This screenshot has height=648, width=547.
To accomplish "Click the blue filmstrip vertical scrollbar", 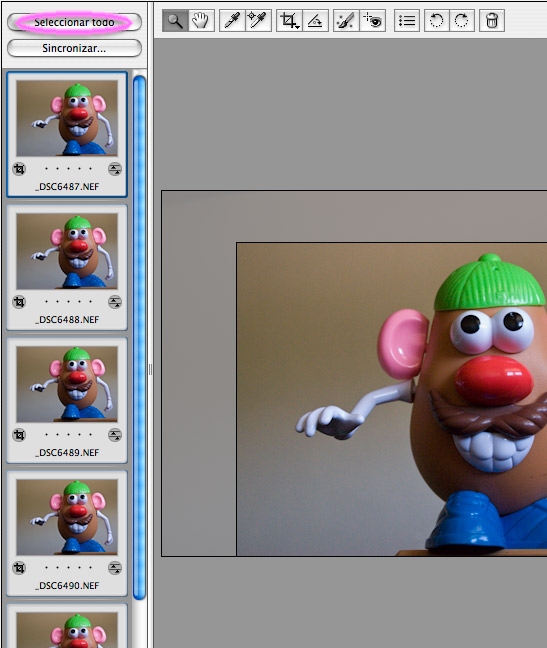I will click(140, 337).
